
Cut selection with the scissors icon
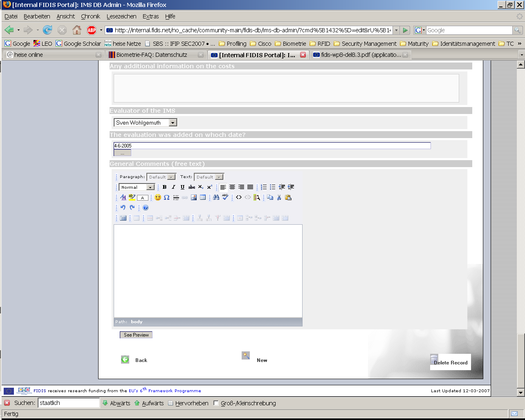279,197
